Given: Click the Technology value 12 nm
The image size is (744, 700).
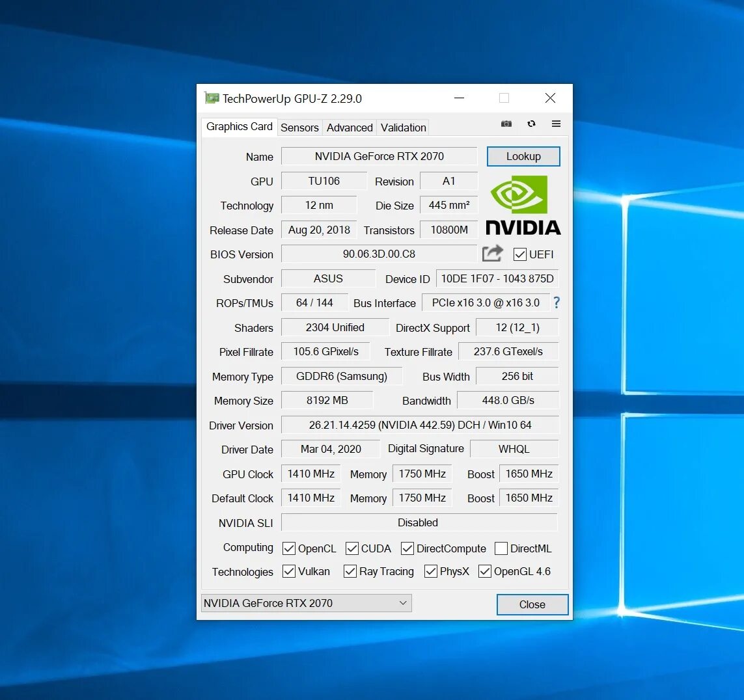Looking at the screenshot, I should (x=319, y=205).
